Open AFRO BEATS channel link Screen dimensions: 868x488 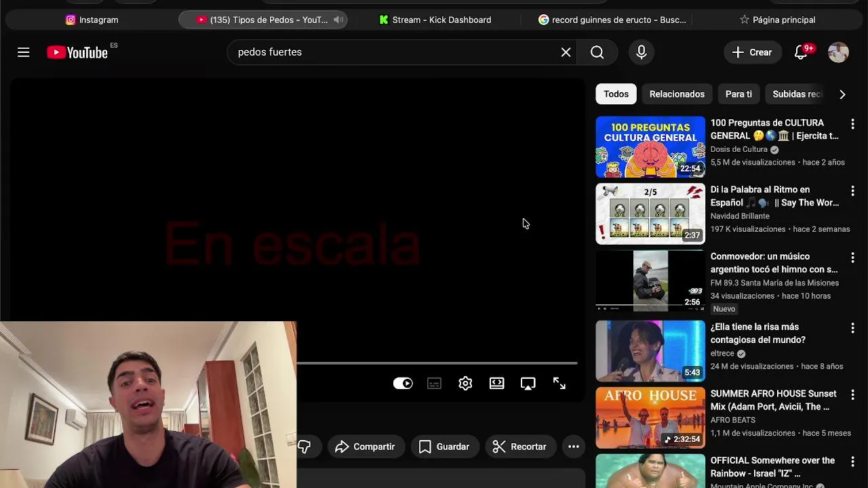(x=733, y=420)
